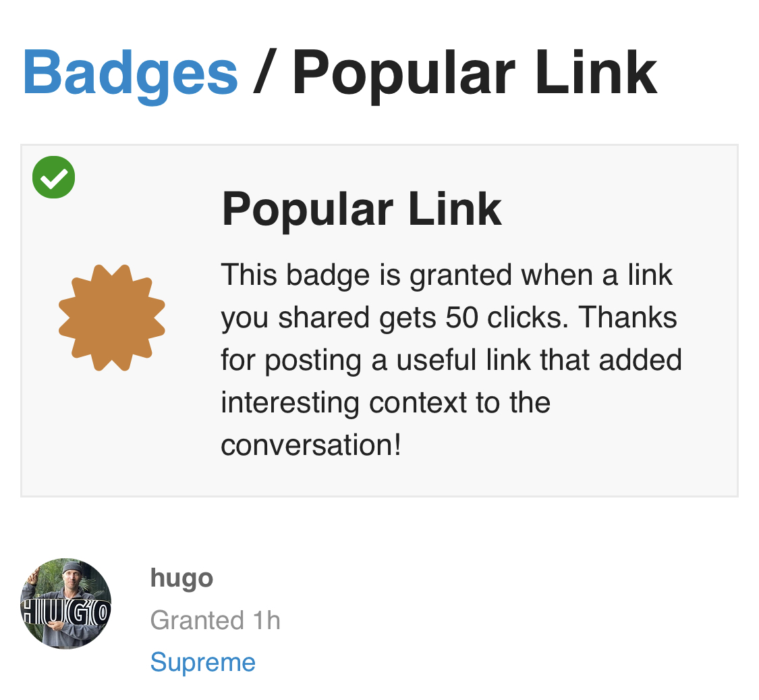Select the Popular Link card title
Screen dimensions: 759x700
tap(362, 209)
